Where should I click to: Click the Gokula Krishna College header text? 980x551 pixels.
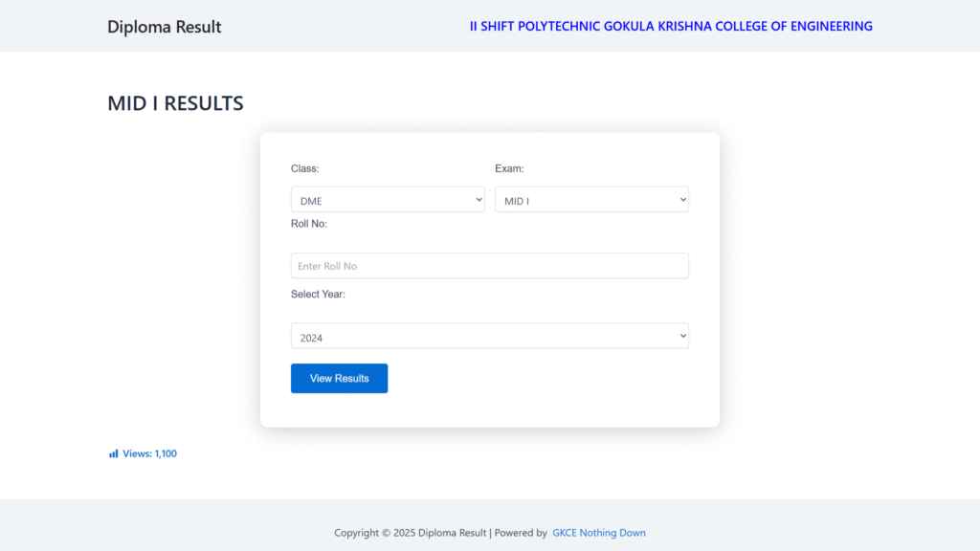coord(671,27)
